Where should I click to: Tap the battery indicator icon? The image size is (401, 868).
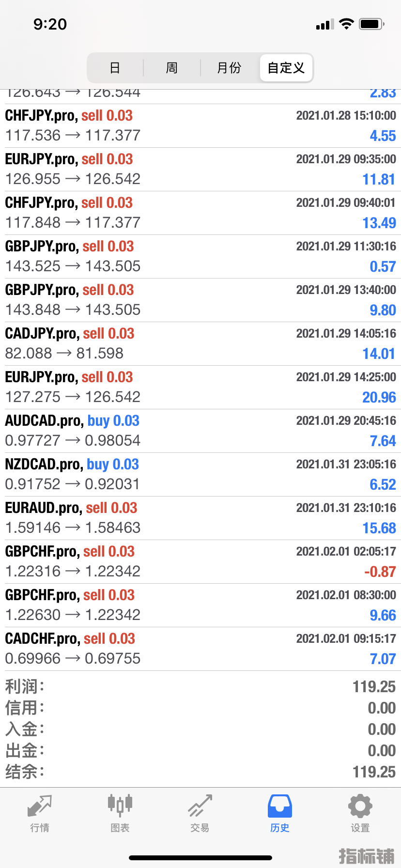point(371,24)
